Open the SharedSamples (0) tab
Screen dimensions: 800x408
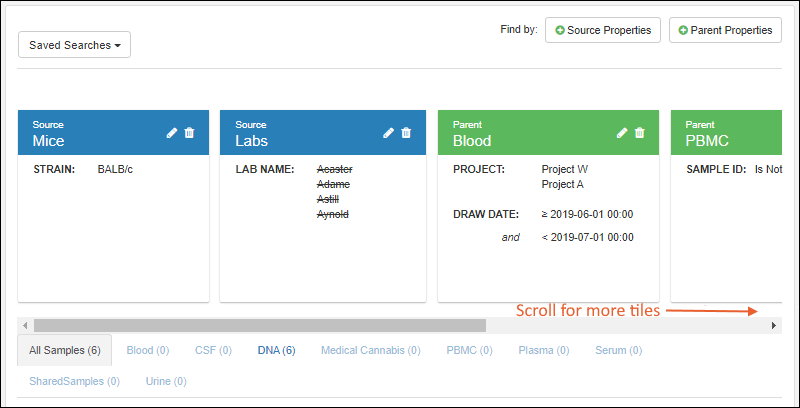pos(74,381)
